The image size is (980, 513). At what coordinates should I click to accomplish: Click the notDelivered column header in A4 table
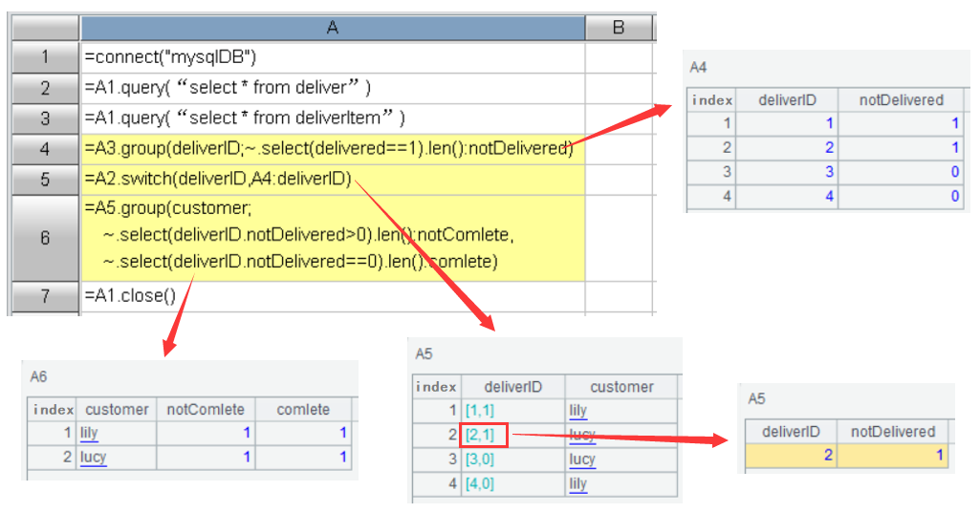(901, 100)
